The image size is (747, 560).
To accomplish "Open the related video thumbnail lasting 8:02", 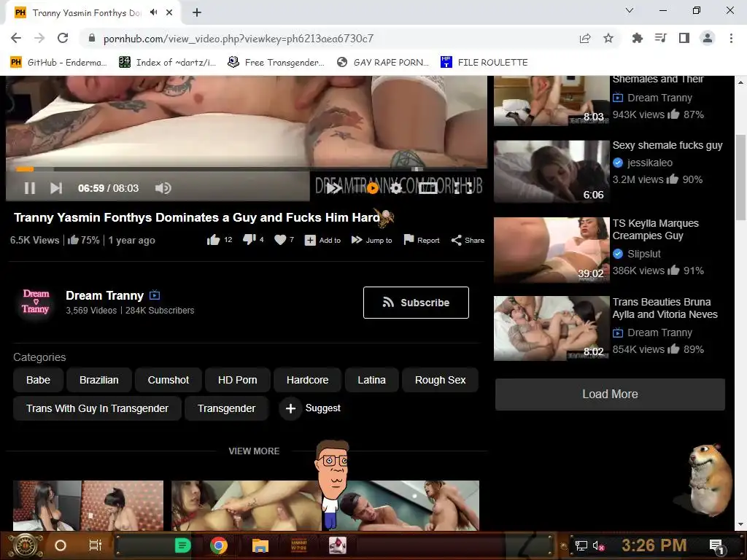I will (551, 328).
